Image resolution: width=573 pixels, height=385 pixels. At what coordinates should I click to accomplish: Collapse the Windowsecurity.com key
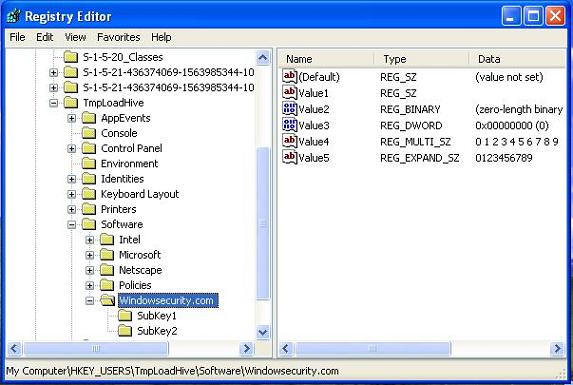tap(90, 301)
